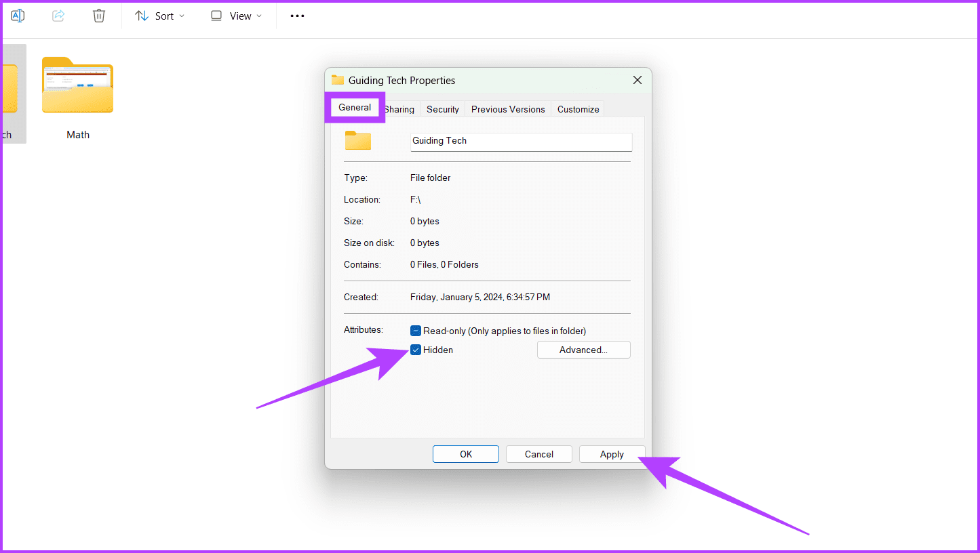980x553 pixels.
Task: Click the Delete trash can icon
Action: point(99,16)
